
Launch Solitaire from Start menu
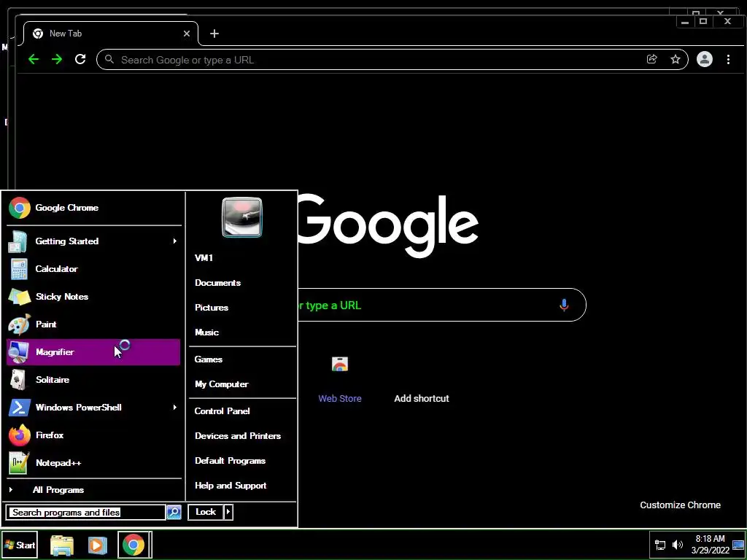click(x=93, y=379)
